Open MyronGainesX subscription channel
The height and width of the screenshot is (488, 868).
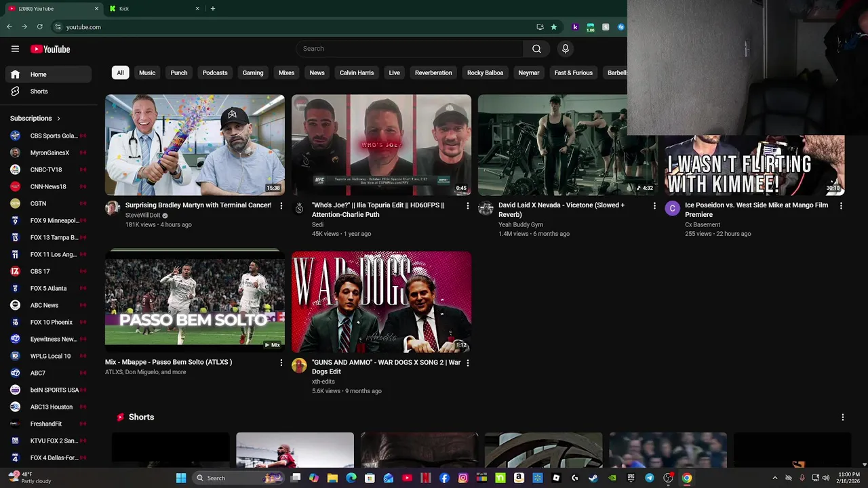(48, 152)
